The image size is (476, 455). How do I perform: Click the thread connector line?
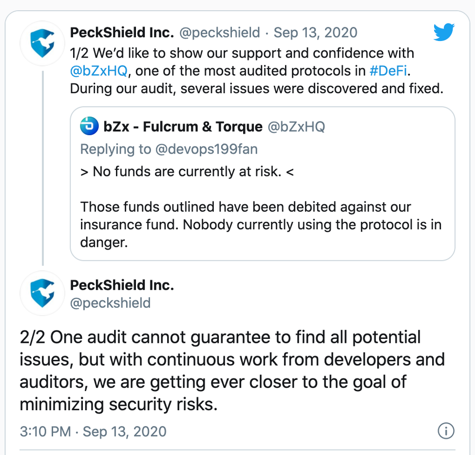(x=43, y=168)
